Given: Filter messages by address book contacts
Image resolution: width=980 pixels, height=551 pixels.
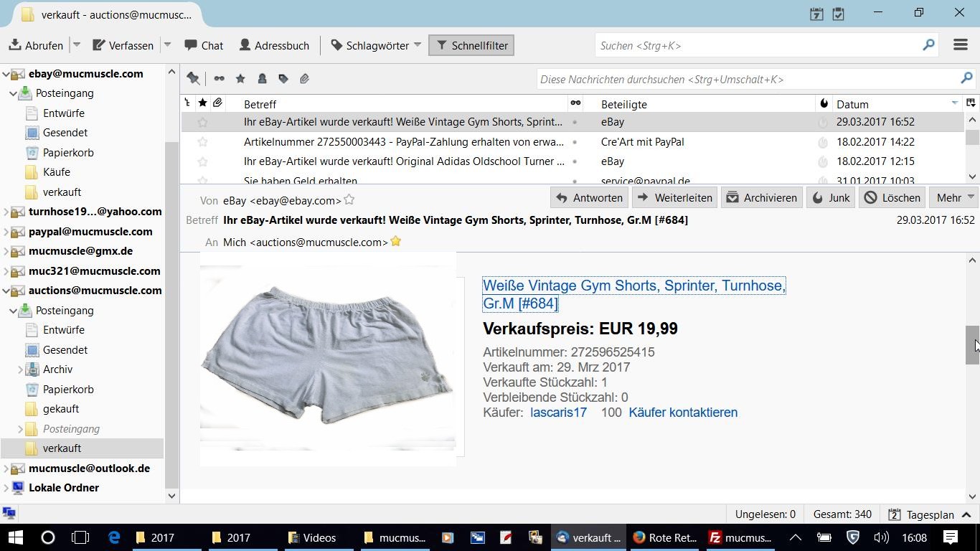Looking at the screenshot, I should (x=262, y=79).
